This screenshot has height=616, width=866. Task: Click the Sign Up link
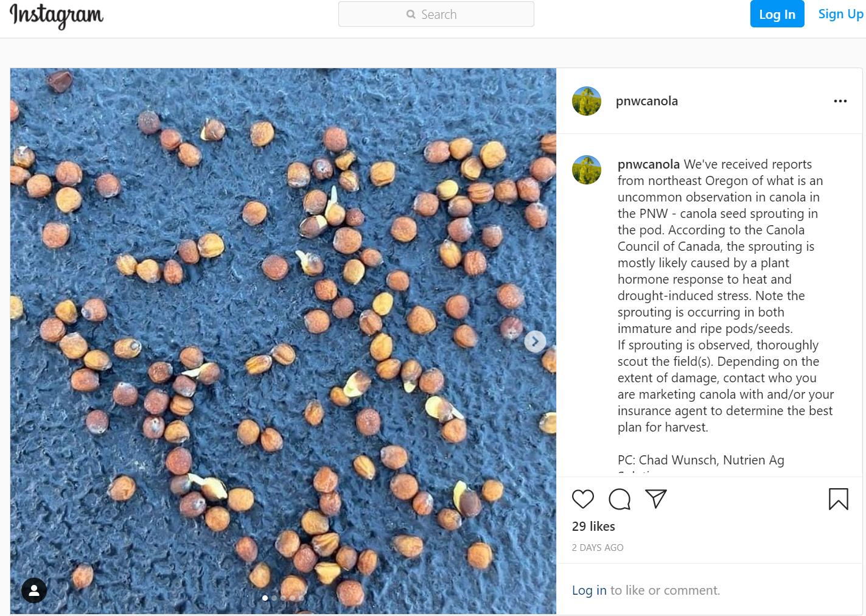tap(840, 13)
